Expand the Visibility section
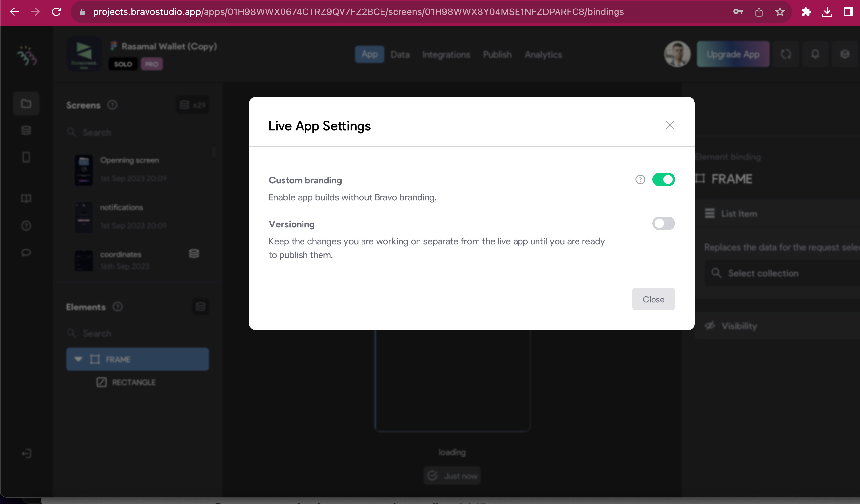The height and width of the screenshot is (504, 860). click(x=778, y=326)
